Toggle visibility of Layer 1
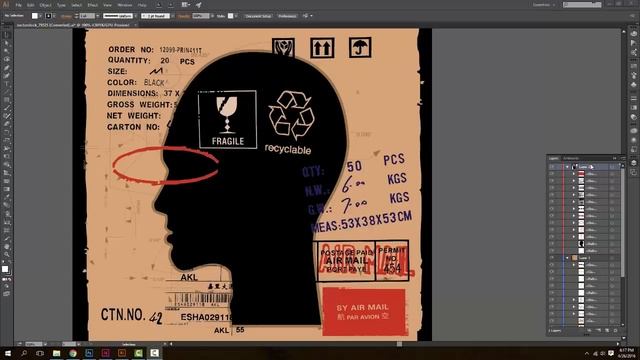 [552, 258]
